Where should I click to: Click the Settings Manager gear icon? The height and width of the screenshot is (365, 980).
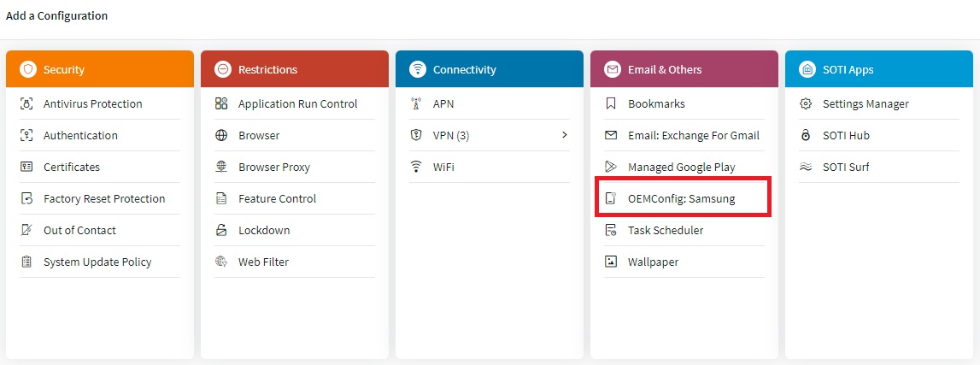(806, 103)
